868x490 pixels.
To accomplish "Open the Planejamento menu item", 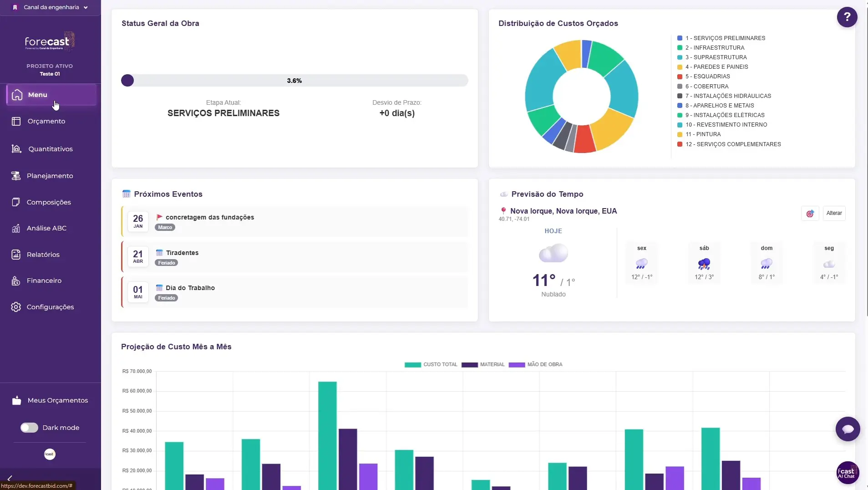I will 50,176.
